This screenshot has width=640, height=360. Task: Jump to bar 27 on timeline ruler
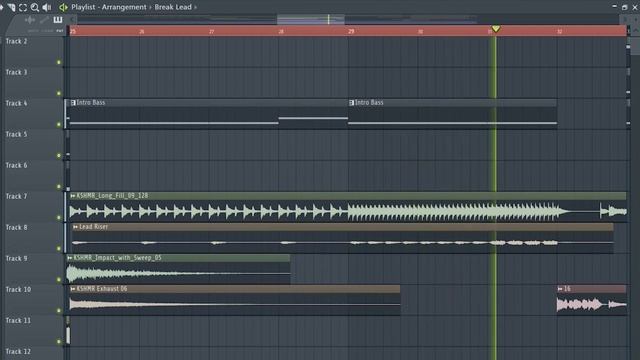click(211, 31)
